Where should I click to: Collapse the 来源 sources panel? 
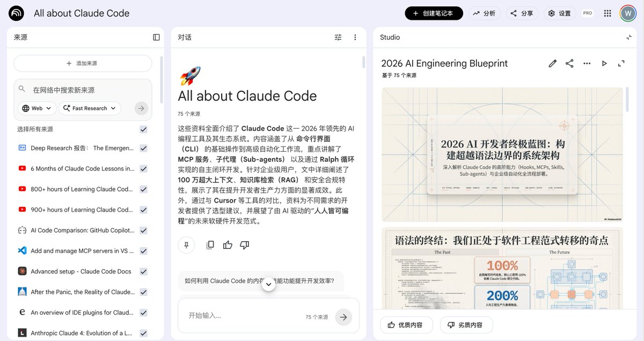click(156, 37)
